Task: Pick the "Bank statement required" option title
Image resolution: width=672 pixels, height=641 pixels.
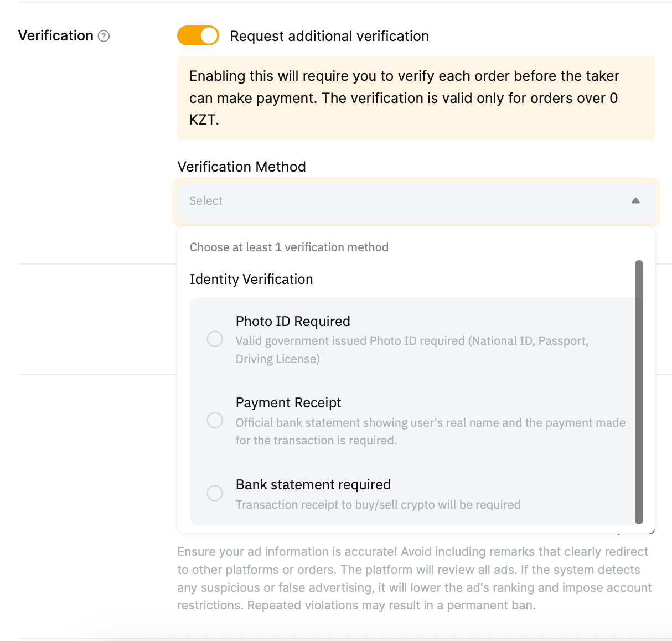Action: pyautogui.click(x=313, y=485)
